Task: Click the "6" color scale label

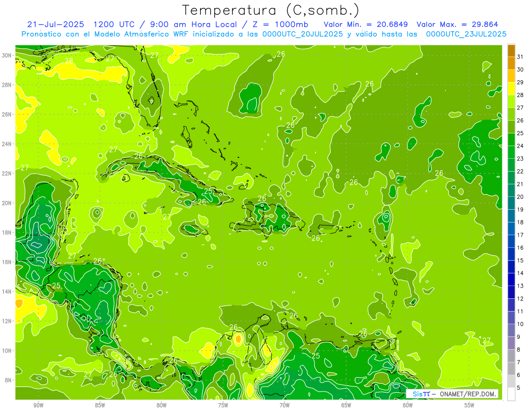Action: (x=519, y=375)
